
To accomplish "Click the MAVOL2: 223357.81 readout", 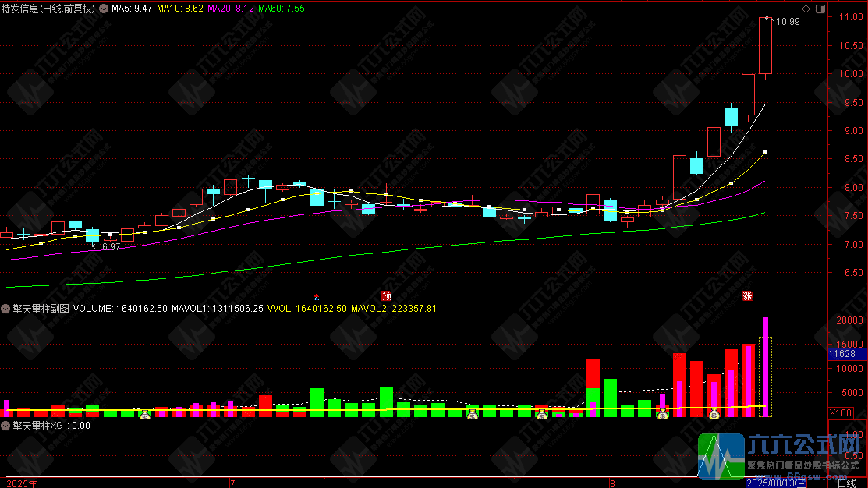I will [x=394, y=309].
